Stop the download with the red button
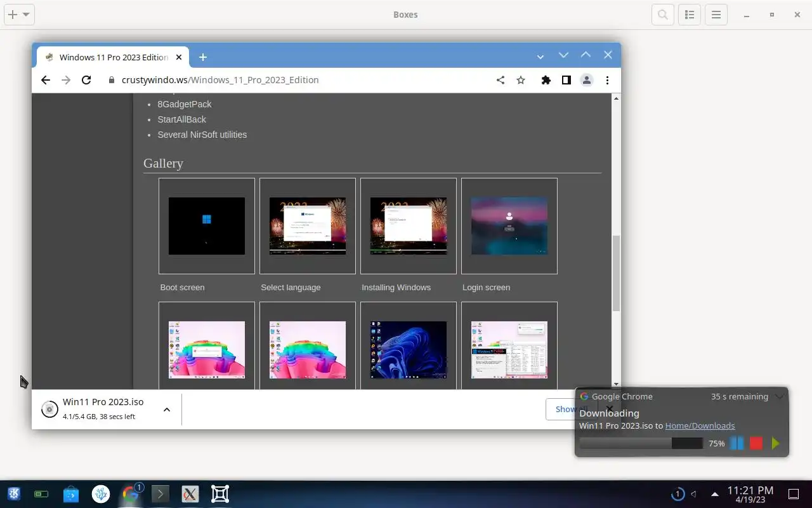This screenshot has height=508, width=812. pyautogui.click(x=756, y=443)
